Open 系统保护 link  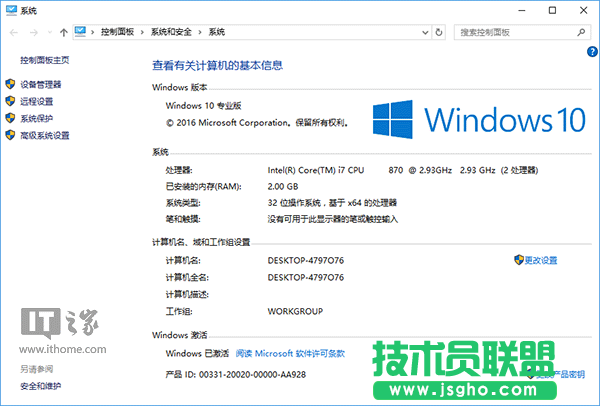coord(36,118)
